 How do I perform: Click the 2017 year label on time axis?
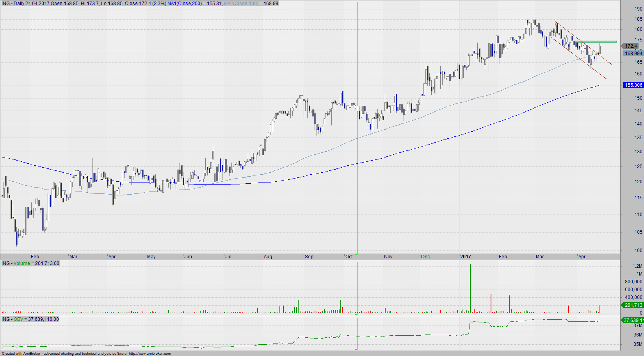tap(466, 257)
